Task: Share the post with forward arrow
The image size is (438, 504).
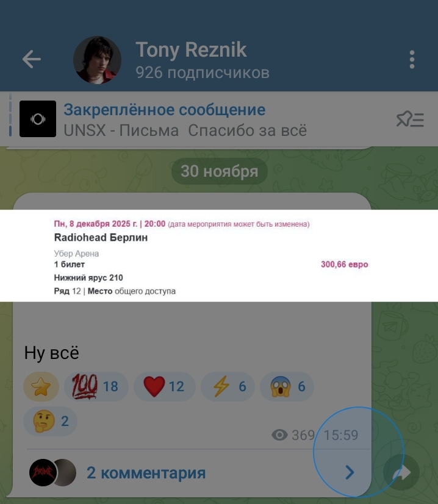Action: click(x=401, y=472)
